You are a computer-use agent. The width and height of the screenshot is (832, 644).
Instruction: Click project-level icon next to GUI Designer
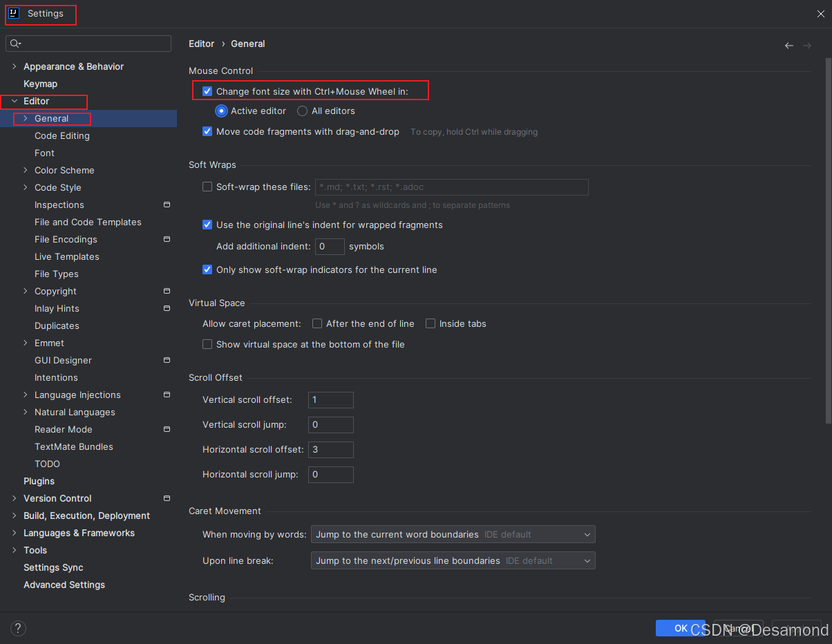click(167, 360)
